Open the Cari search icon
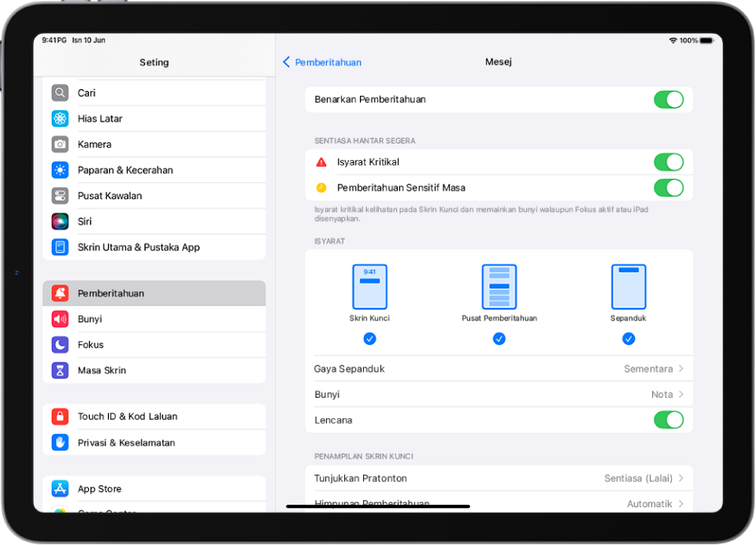The height and width of the screenshot is (545, 756). tap(60, 93)
